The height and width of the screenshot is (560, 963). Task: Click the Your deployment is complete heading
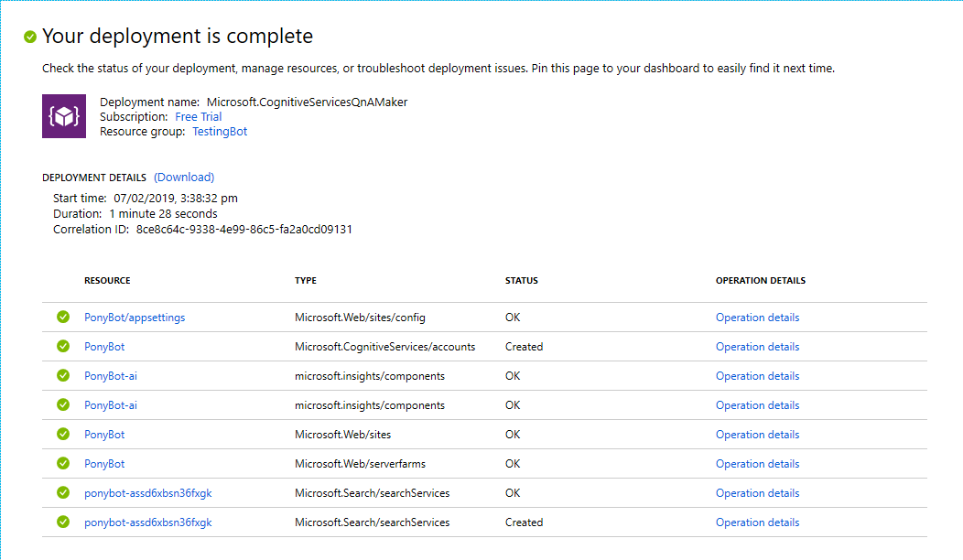(178, 37)
